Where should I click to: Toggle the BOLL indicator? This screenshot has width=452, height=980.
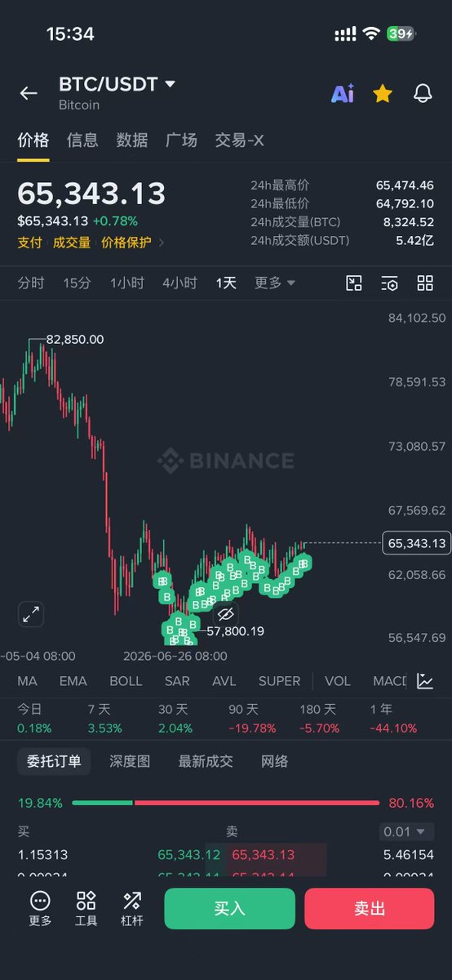[x=126, y=681]
